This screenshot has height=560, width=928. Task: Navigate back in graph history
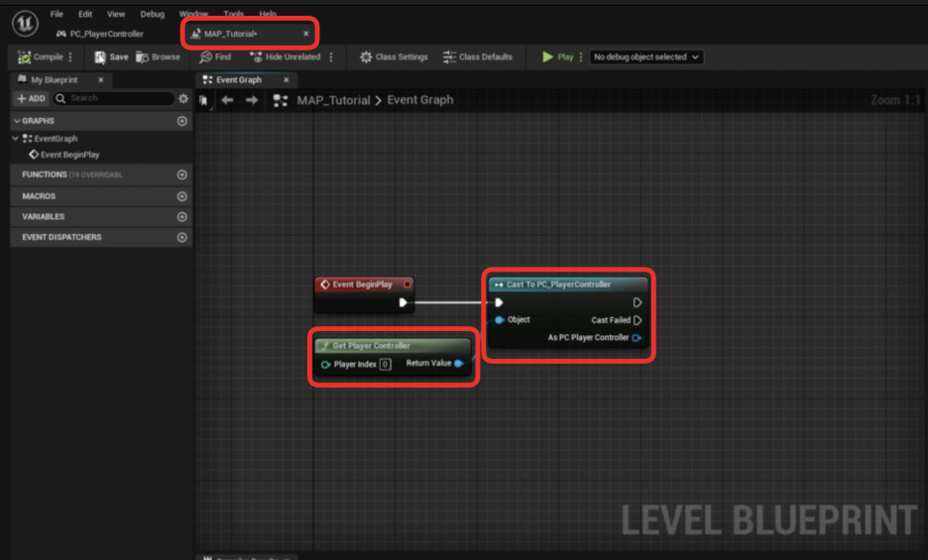[227, 100]
